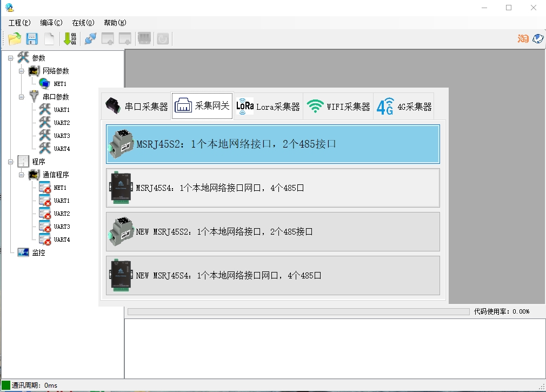Select UART3 label under 通信程序
Image resolution: width=546 pixels, height=392 pixels.
[x=62, y=227]
